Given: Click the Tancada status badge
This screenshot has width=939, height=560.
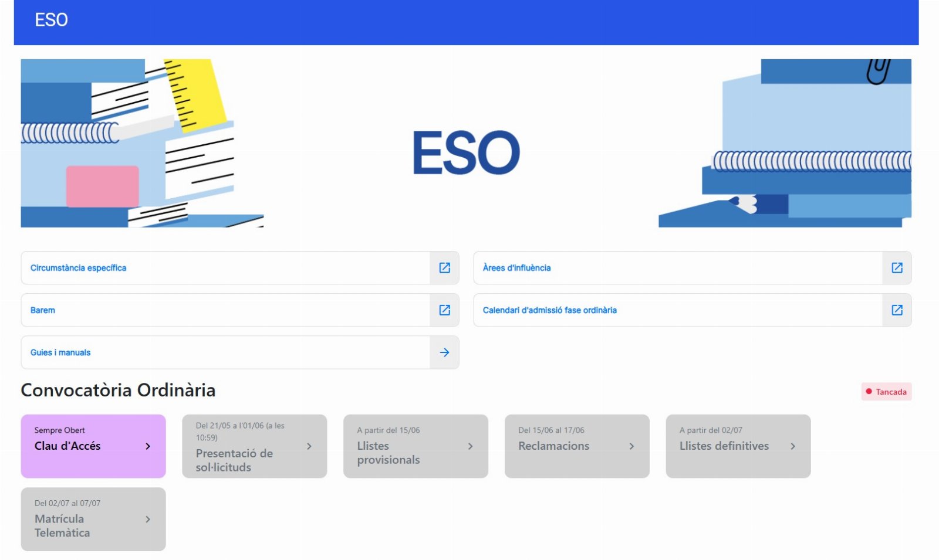Looking at the screenshot, I should (x=886, y=392).
